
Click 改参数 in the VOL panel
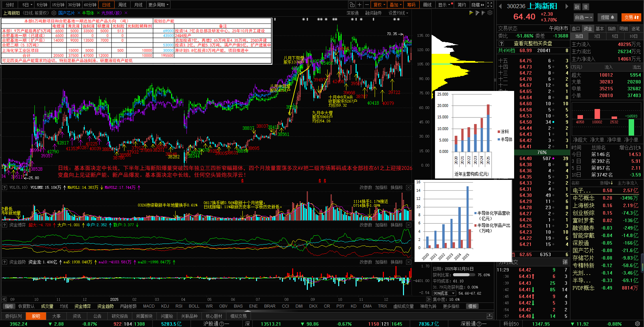366,187
